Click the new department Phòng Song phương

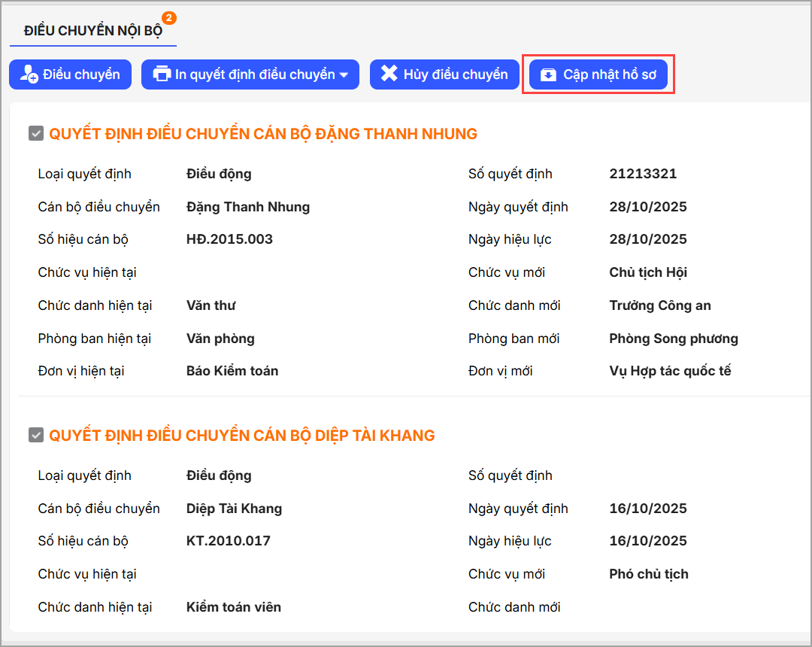point(673,339)
